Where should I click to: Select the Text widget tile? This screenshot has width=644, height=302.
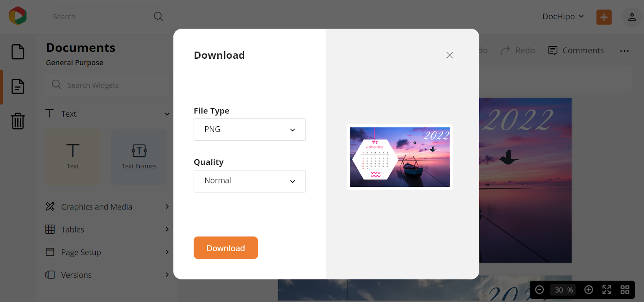pos(73,156)
